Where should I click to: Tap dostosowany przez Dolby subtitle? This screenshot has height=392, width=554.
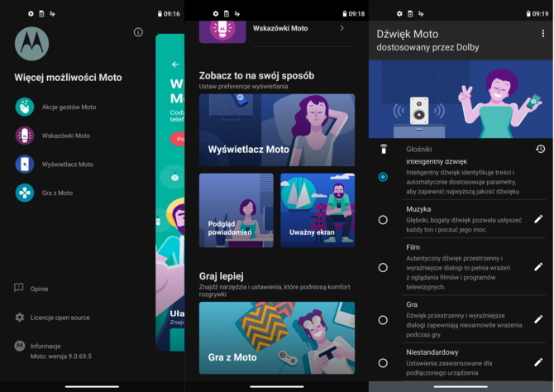pyautogui.click(x=427, y=47)
